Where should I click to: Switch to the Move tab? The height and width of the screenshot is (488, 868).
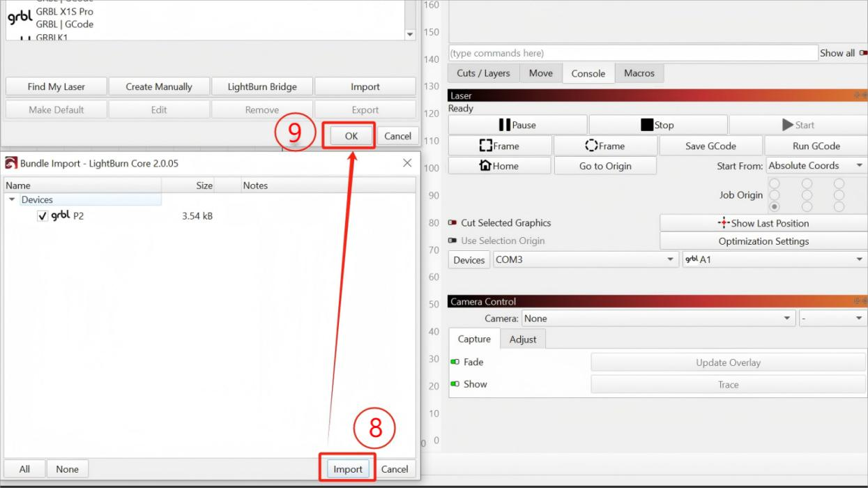[x=540, y=73]
